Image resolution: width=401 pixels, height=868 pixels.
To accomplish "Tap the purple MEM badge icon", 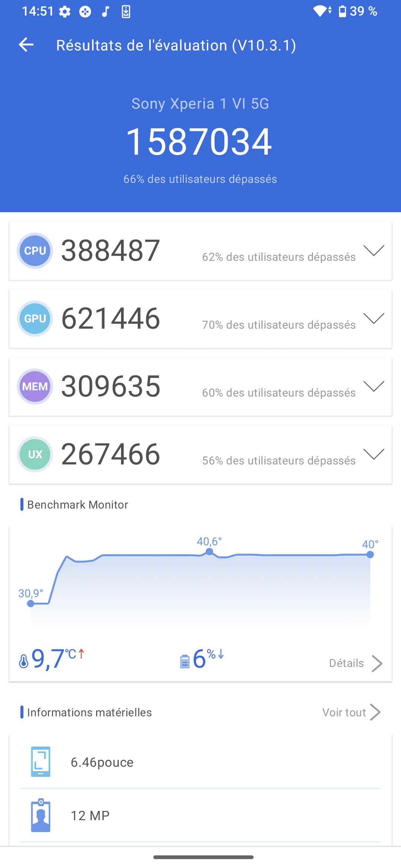I will point(35,387).
